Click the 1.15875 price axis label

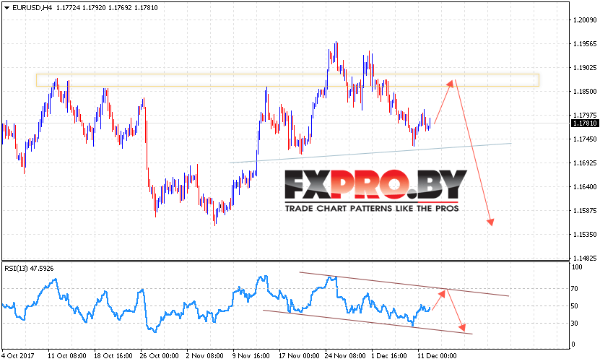pyautogui.click(x=585, y=210)
